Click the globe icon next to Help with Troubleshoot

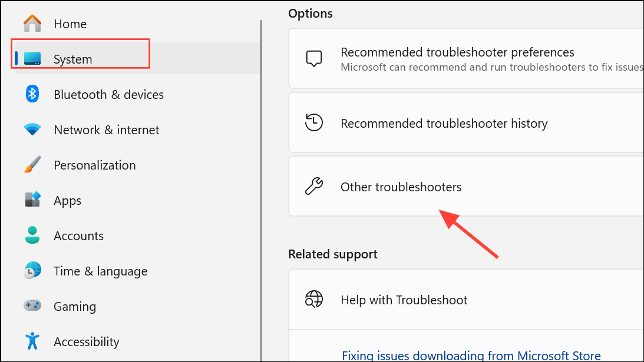tap(314, 300)
